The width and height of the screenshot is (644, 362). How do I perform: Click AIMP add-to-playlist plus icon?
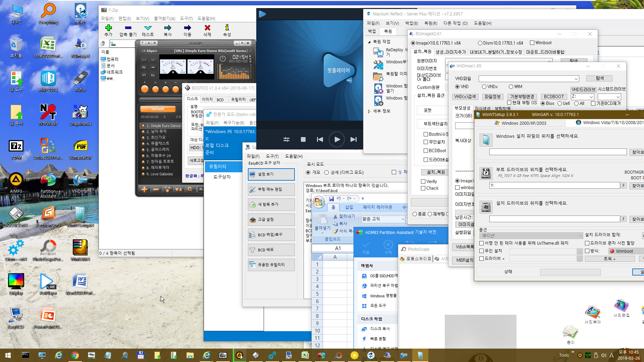tap(145, 190)
